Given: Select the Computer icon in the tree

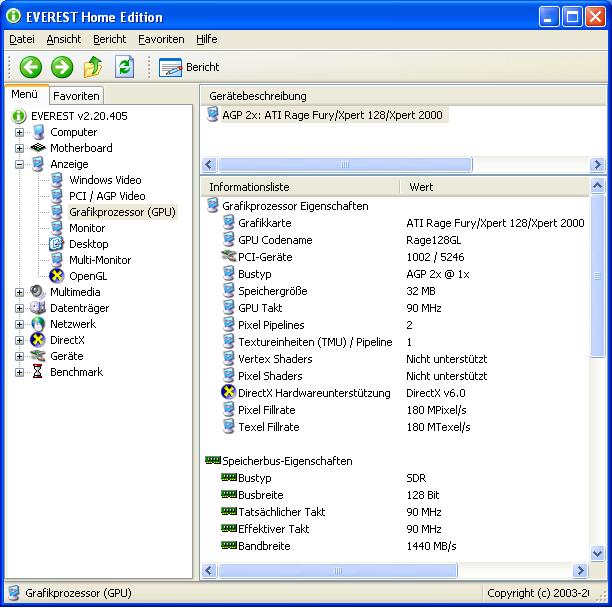Looking at the screenshot, I should [x=38, y=132].
